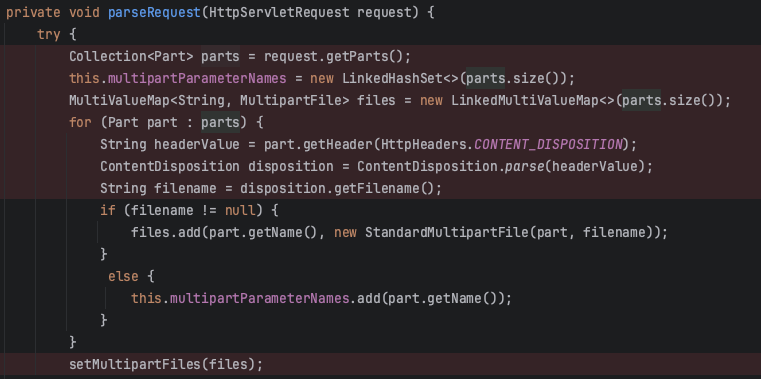Click the if keyword
The height and width of the screenshot is (379, 761).
[108, 210]
